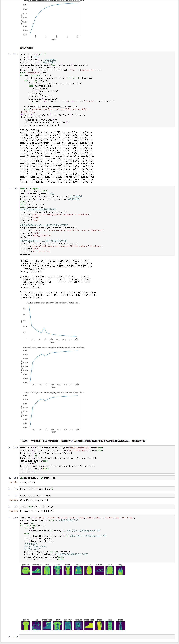Select the In [18] label_text subplot cell

coord(97,539)
